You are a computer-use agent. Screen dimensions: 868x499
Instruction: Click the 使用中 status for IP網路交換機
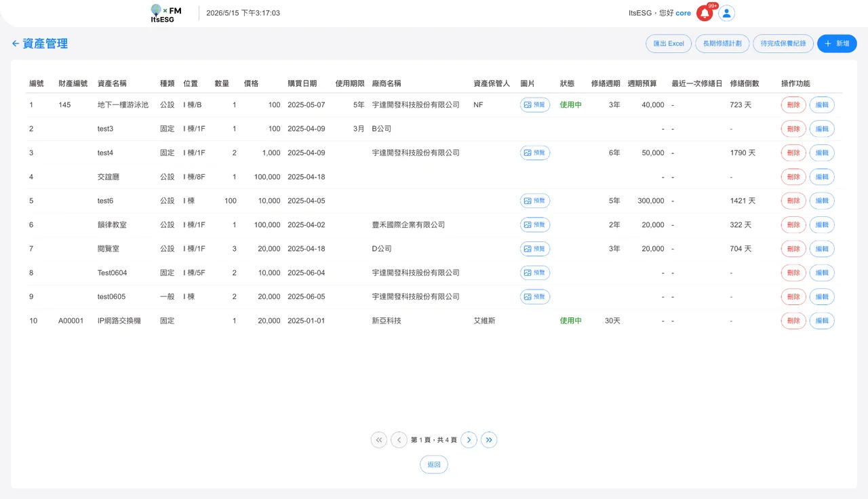(571, 321)
